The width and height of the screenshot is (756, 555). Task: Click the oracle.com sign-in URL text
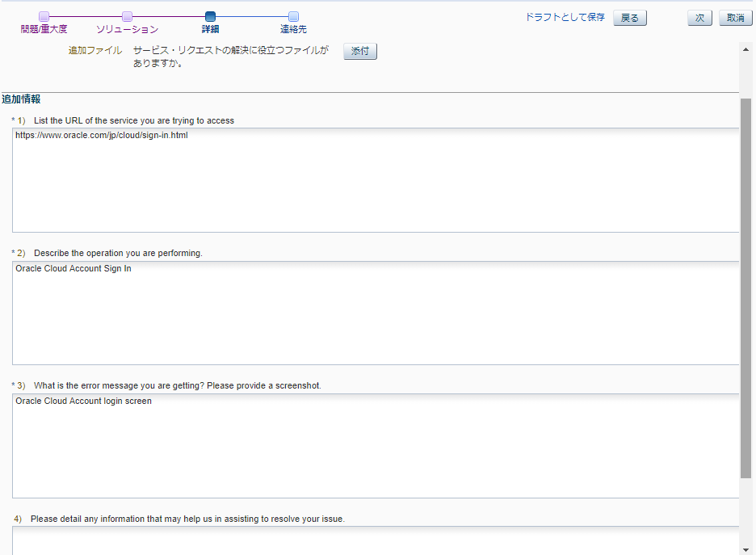click(102, 136)
